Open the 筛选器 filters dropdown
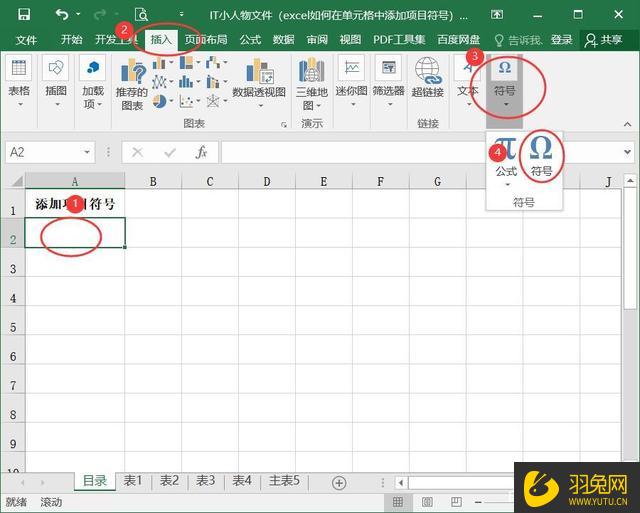The height and width of the screenshot is (513, 640). pos(389,83)
